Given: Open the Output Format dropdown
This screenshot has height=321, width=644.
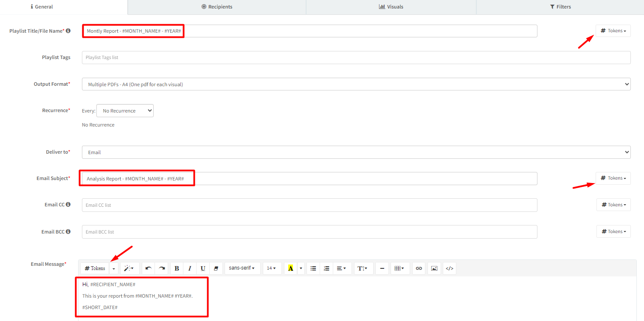Looking at the screenshot, I should [x=356, y=84].
